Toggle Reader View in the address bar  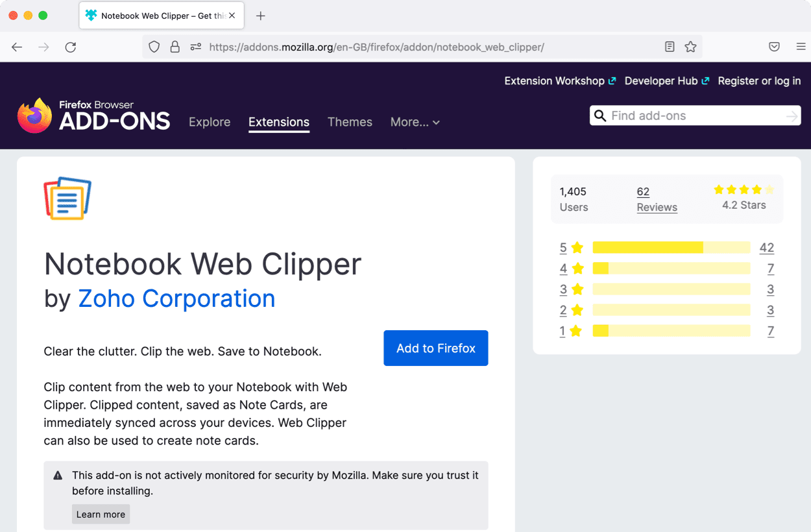click(670, 47)
